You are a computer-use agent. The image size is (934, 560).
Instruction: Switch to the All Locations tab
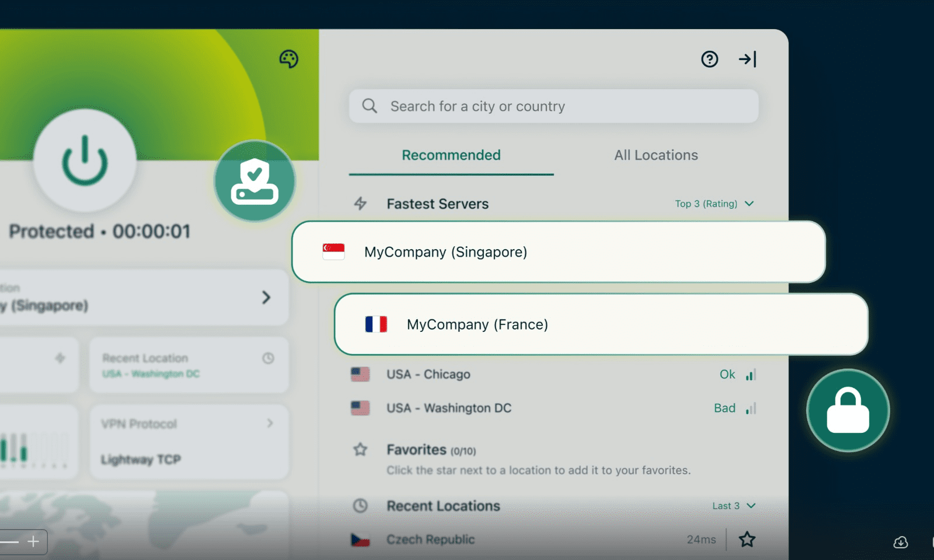coord(655,155)
